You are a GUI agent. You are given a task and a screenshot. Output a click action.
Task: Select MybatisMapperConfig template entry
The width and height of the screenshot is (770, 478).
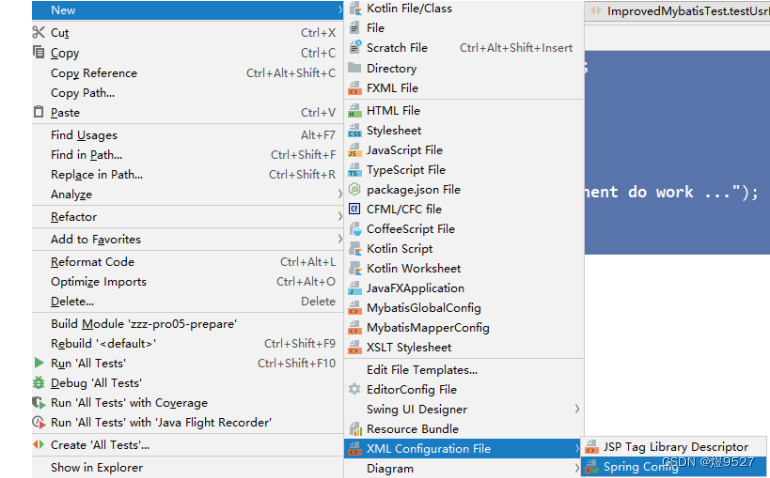(x=464, y=327)
